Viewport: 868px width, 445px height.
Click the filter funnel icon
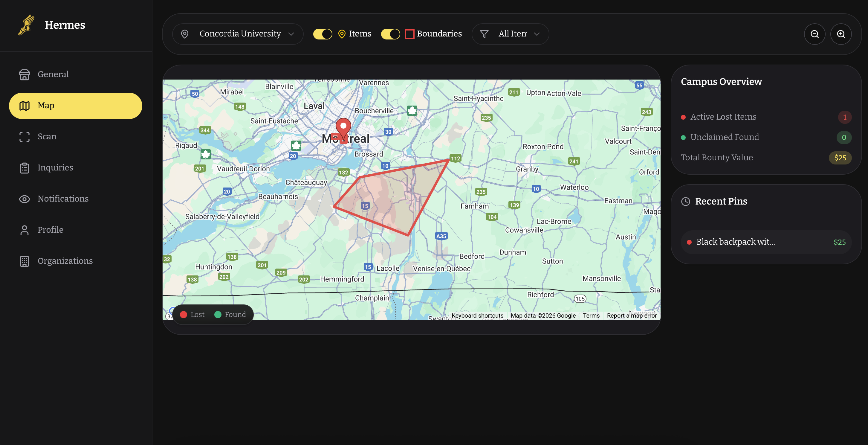point(484,34)
